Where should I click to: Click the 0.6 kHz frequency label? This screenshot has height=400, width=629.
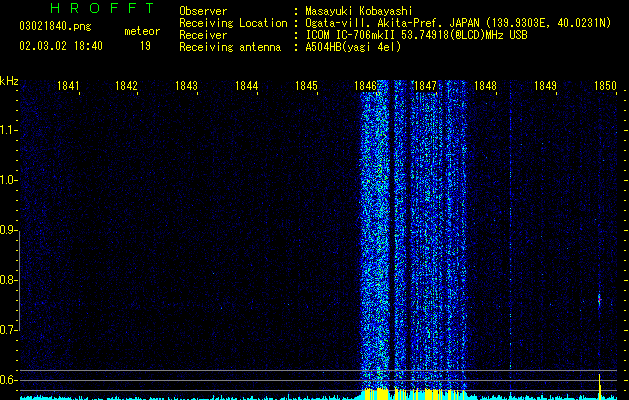coord(8,380)
